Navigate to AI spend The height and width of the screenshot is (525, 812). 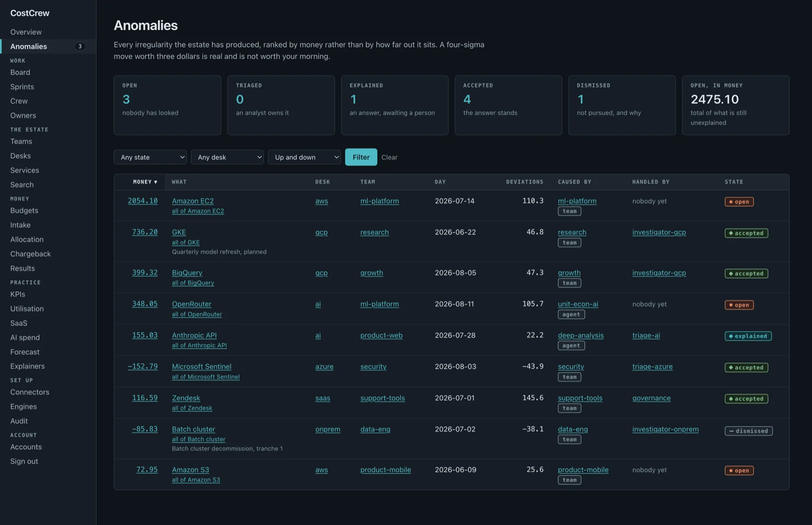[25, 337]
